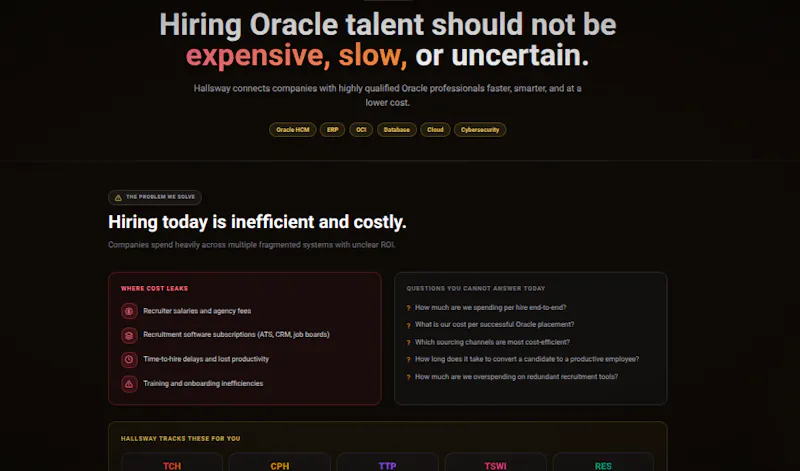Open the TTP metric card
800x471 pixels.
point(387,462)
